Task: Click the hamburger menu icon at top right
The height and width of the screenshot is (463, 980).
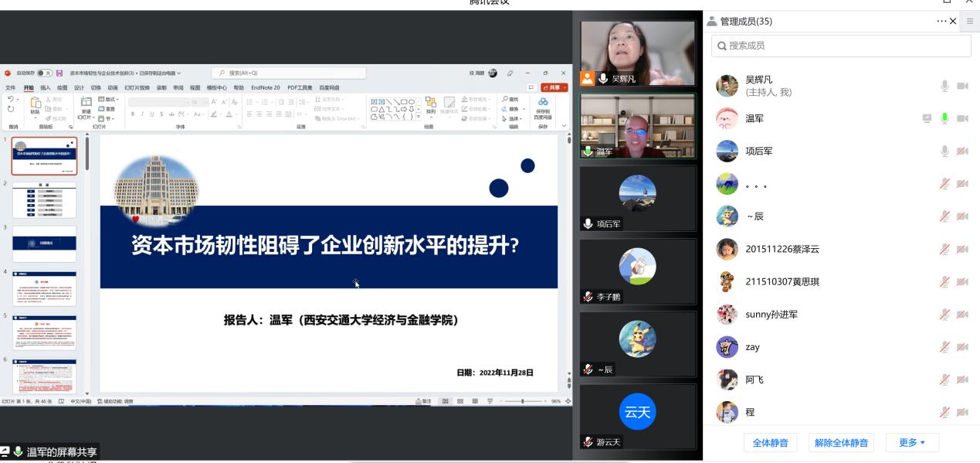Action: (970, 22)
